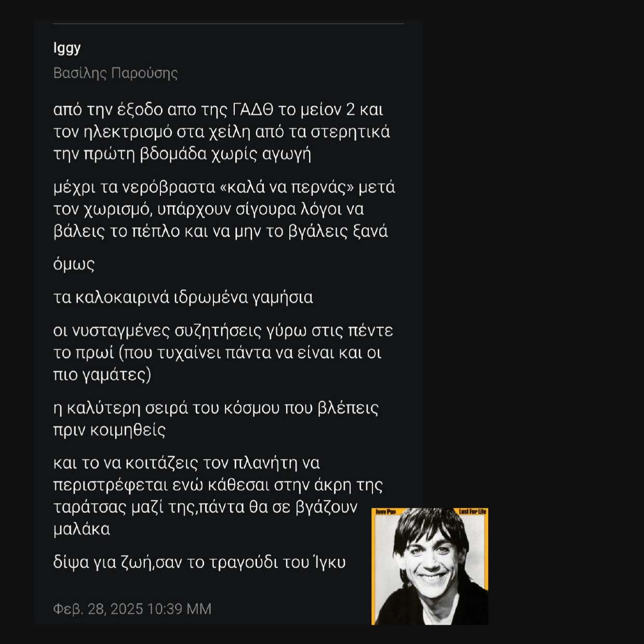Click the closing line "δίψα για ζωή"
Screen dimensions: 644x644
pyautogui.click(x=199, y=562)
